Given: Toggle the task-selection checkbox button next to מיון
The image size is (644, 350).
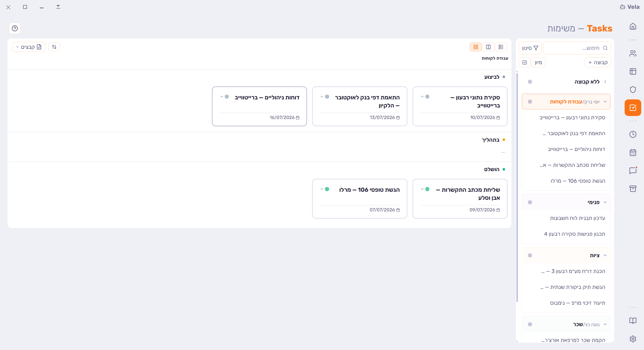Looking at the screenshot, I should click(525, 62).
